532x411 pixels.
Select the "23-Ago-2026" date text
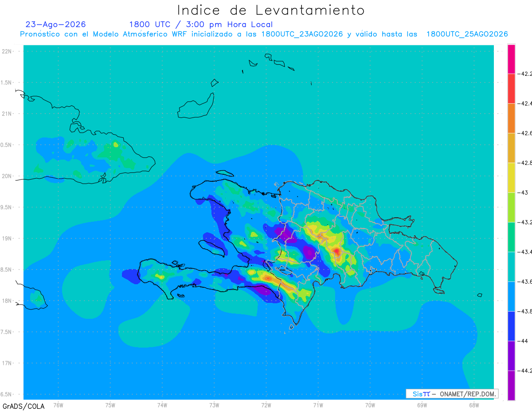pyautogui.click(x=56, y=24)
